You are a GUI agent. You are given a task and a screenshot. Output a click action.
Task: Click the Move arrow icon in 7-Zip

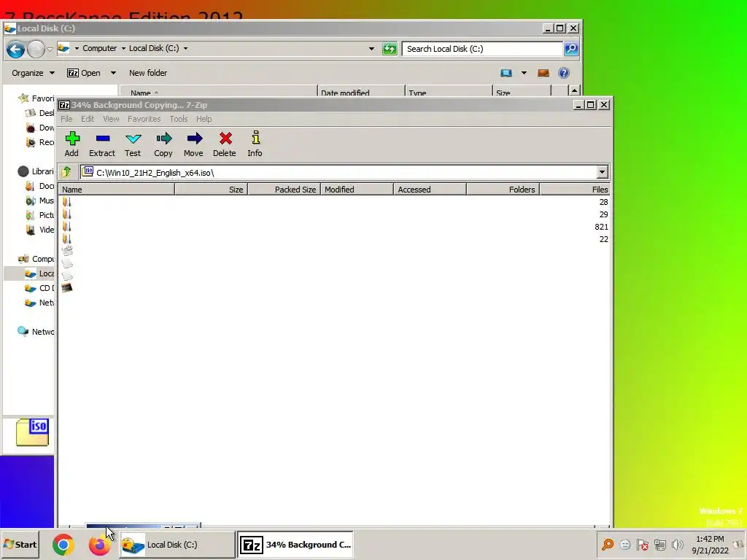pos(194,139)
